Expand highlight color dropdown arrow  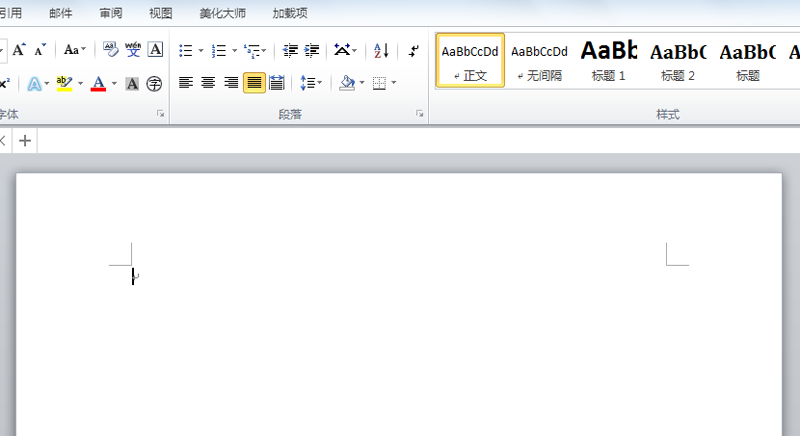(80, 83)
